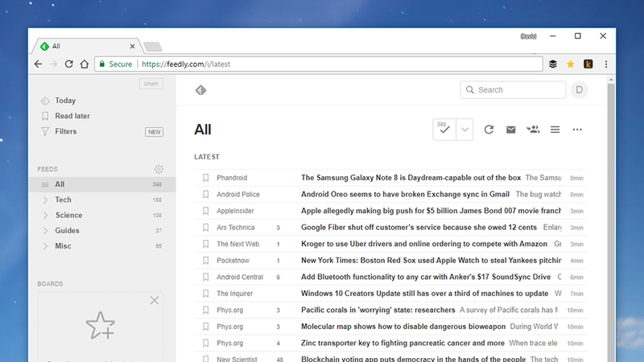The height and width of the screenshot is (362, 644).
Task: Click the Secure site info indicator
Action: pyautogui.click(x=115, y=64)
